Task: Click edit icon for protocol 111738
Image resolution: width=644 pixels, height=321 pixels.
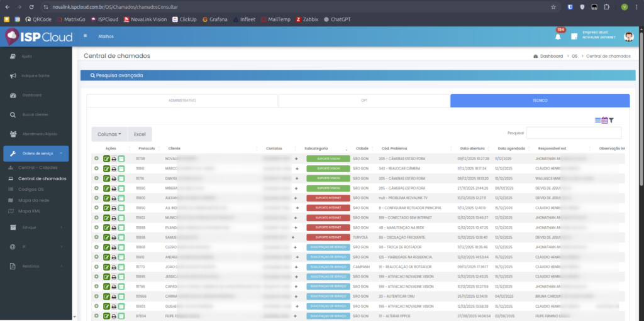Action: [x=106, y=159]
